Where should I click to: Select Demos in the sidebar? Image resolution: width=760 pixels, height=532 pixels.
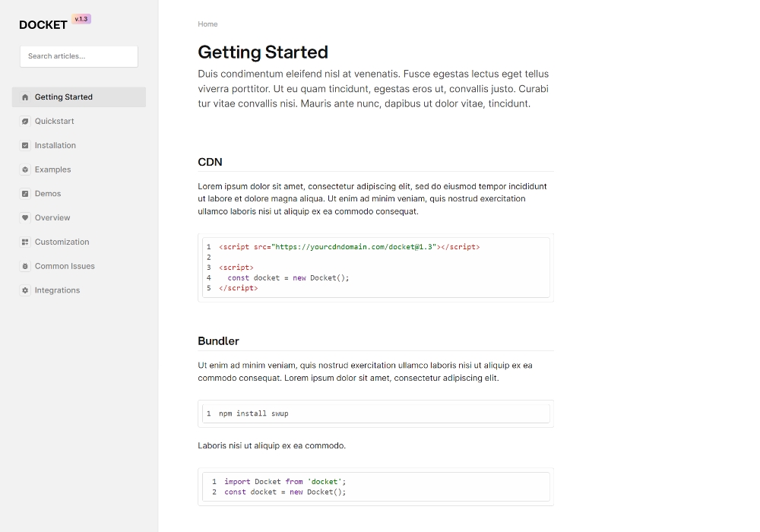79,194
